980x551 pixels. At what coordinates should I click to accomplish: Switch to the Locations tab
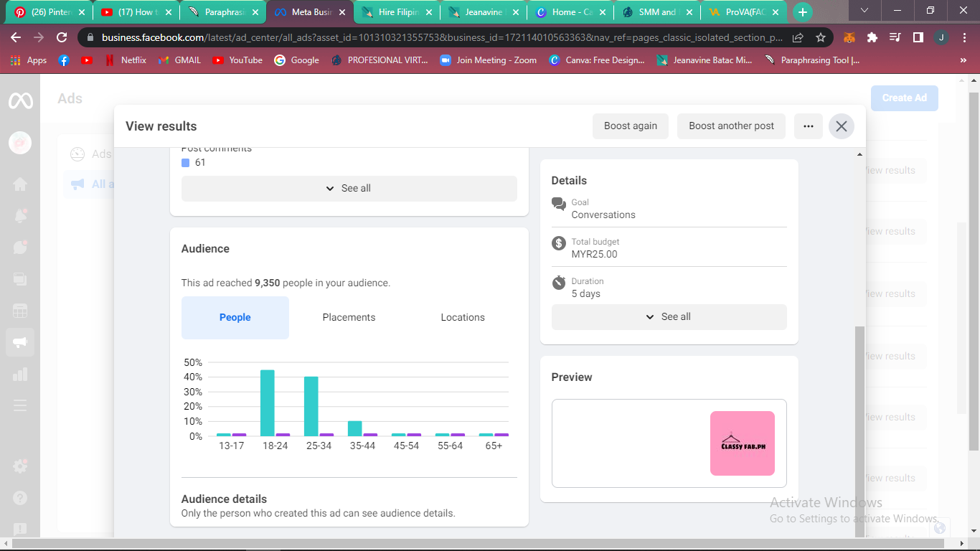pos(463,318)
